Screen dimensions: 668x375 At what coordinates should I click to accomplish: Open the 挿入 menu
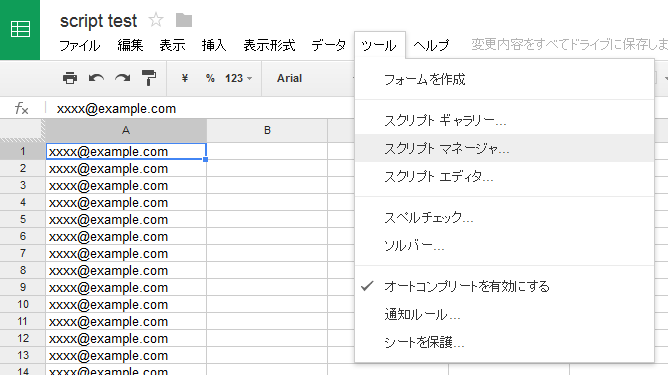pos(214,45)
